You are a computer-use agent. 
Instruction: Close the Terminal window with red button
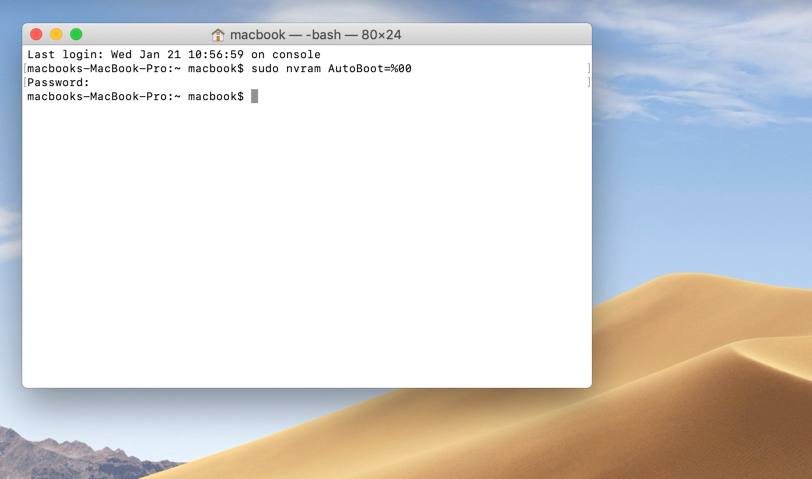[x=36, y=34]
